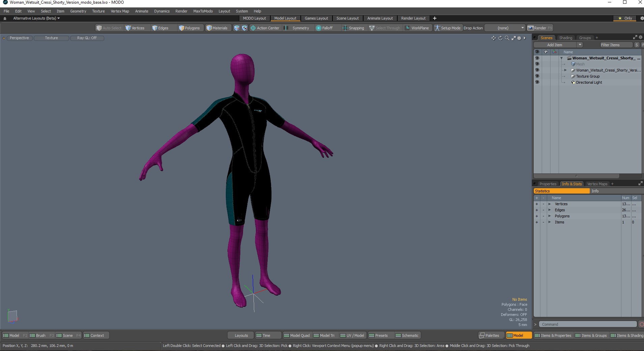Toggle visibility of Woman_Wetsuit_Cressi_Shorty_Versi folder
The image size is (644, 351).
(x=537, y=70)
